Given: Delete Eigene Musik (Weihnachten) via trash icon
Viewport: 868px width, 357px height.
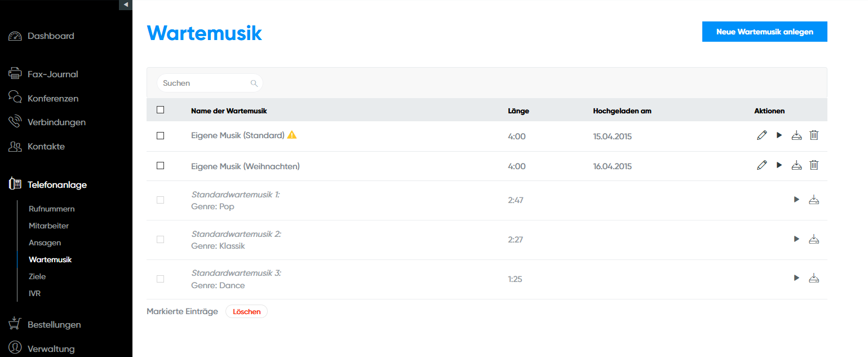Looking at the screenshot, I should (x=814, y=165).
